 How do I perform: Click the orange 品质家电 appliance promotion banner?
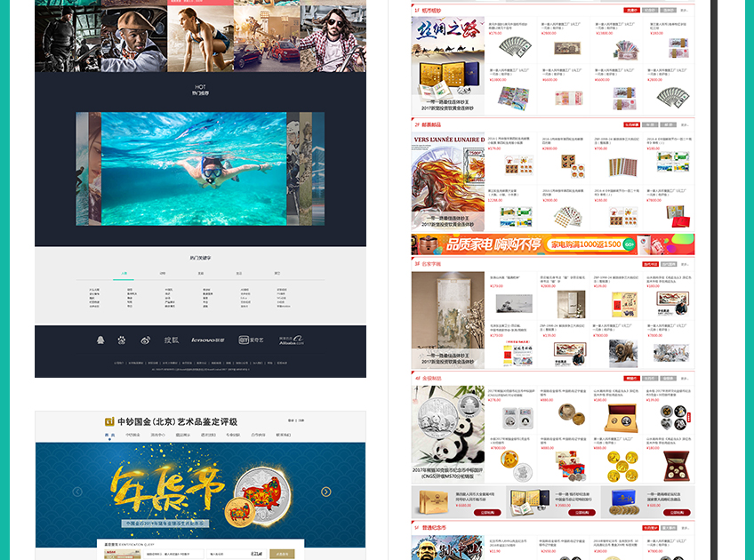click(x=553, y=244)
